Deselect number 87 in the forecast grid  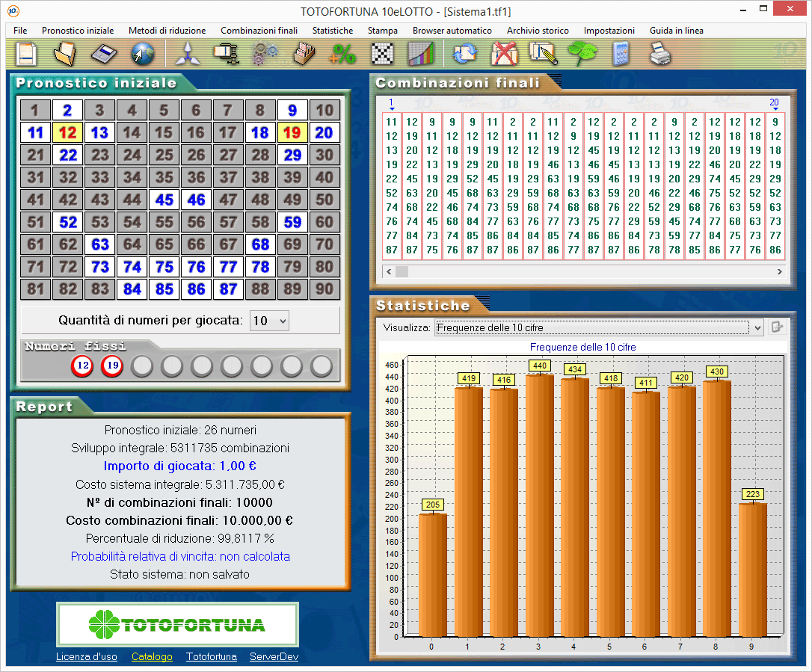click(228, 289)
